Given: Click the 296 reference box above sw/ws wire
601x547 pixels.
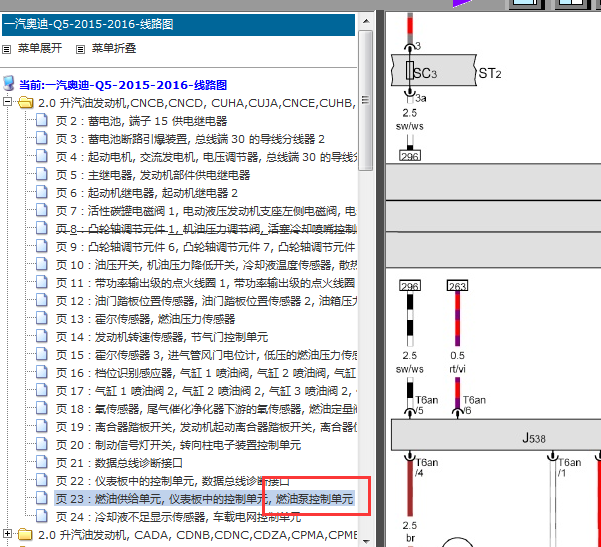Looking at the screenshot, I should 410,286.
